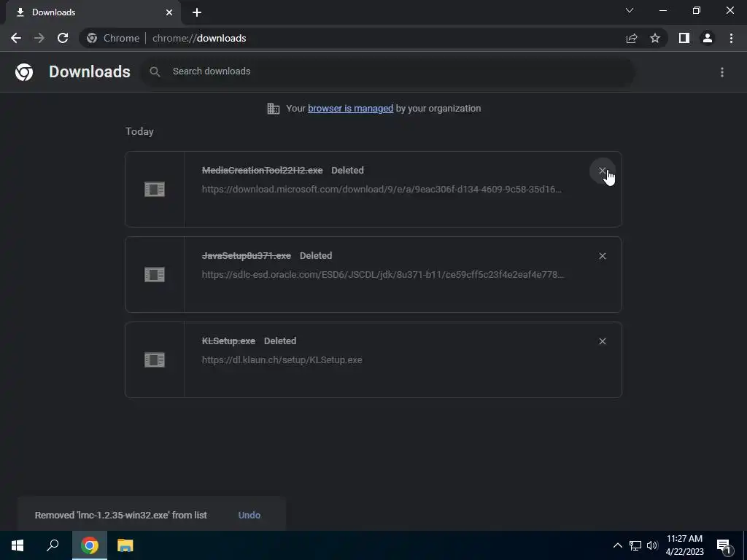Click the volume speaker tray icon
This screenshot has height=560, width=747.
pos(652,545)
